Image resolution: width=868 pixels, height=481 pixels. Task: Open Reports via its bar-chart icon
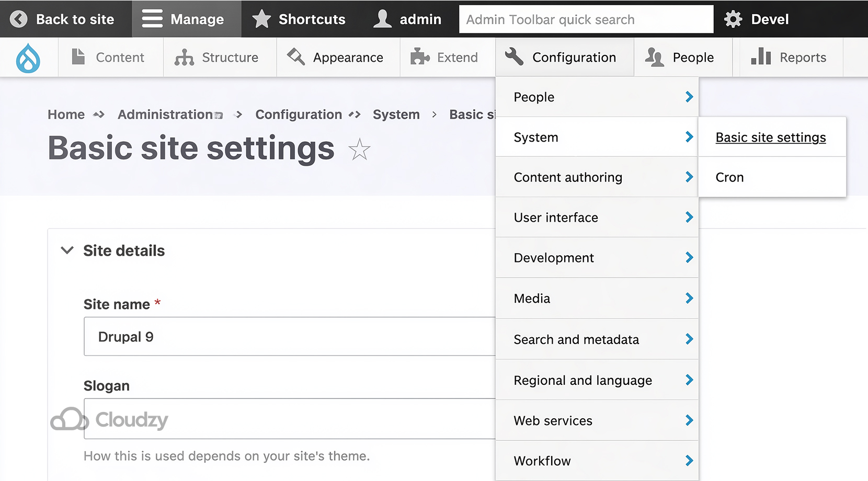point(761,57)
